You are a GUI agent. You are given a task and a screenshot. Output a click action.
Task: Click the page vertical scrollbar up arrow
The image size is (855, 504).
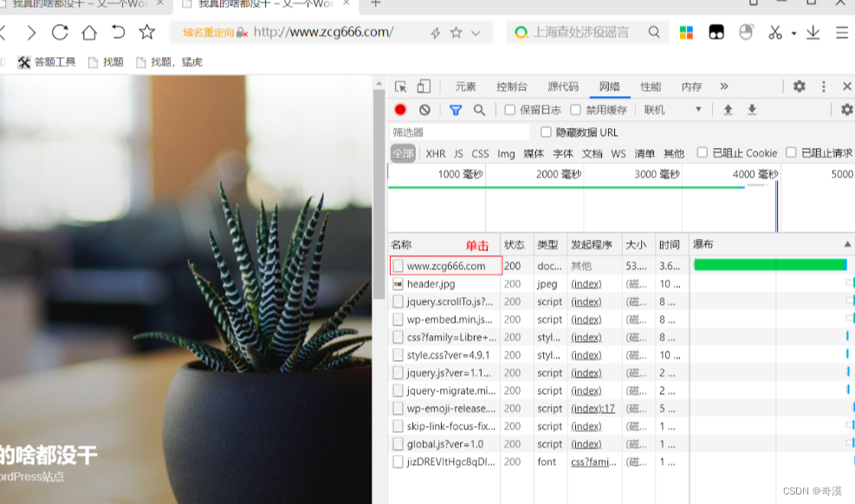379,83
